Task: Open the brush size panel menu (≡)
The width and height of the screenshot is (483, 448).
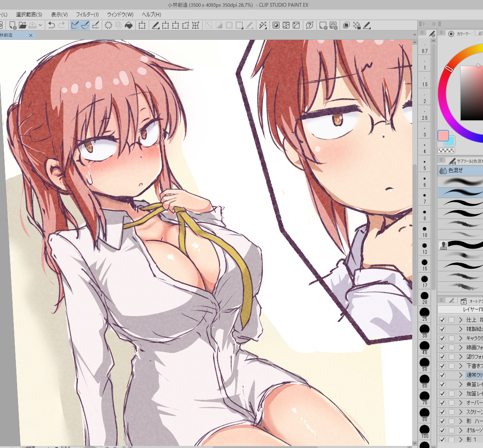Action: [x=422, y=33]
